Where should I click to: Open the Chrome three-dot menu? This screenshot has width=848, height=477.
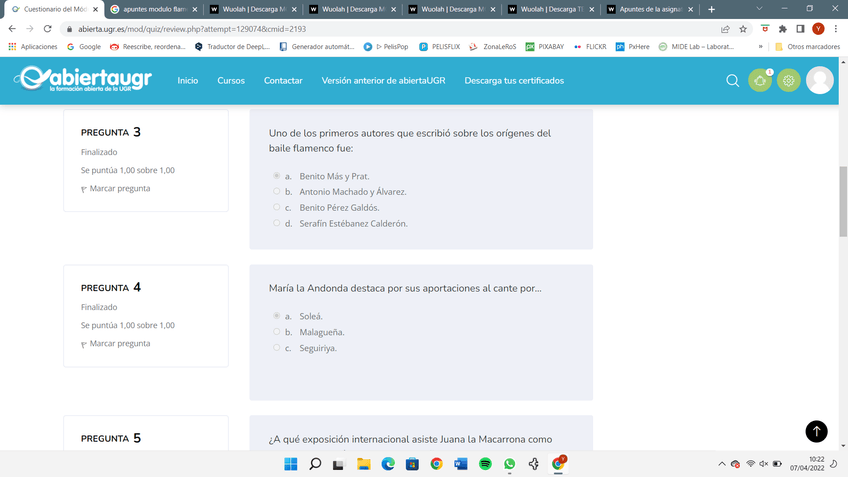(835, 29)
